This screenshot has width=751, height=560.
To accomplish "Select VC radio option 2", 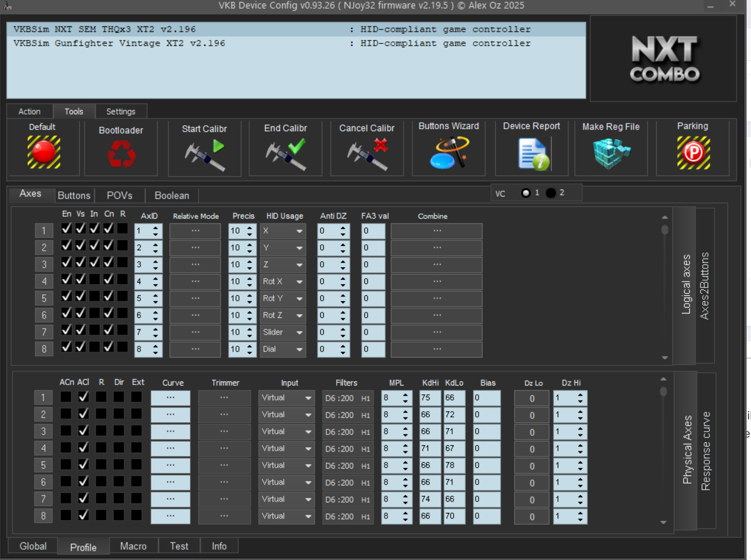I will coord(551,193).
